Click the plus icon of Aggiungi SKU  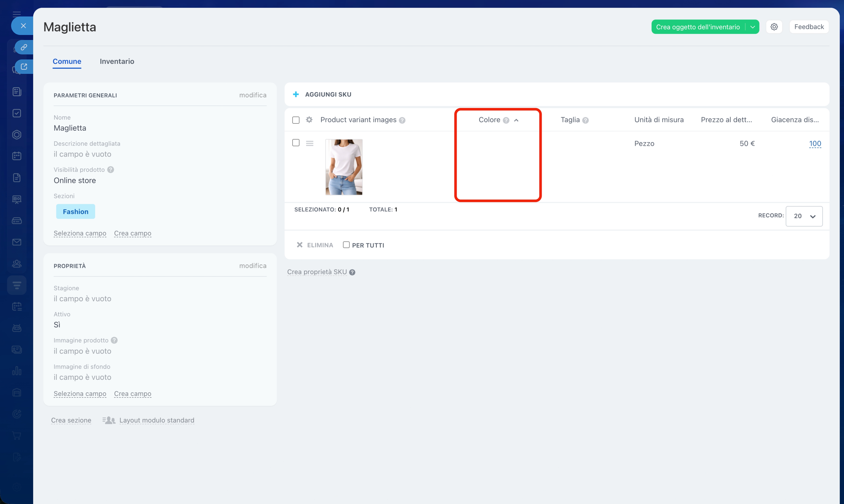tap(296, 95)
